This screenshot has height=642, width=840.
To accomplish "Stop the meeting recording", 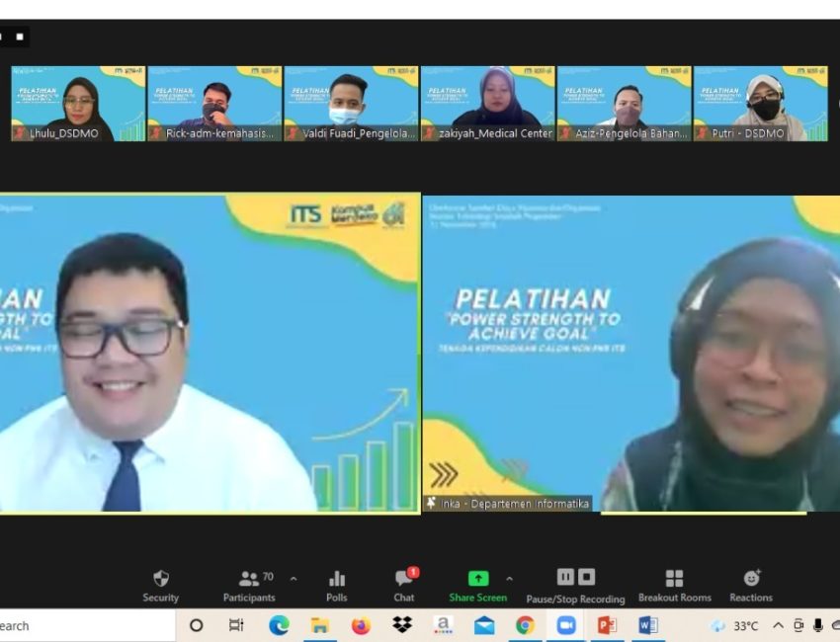I will [x=587, y=577].
